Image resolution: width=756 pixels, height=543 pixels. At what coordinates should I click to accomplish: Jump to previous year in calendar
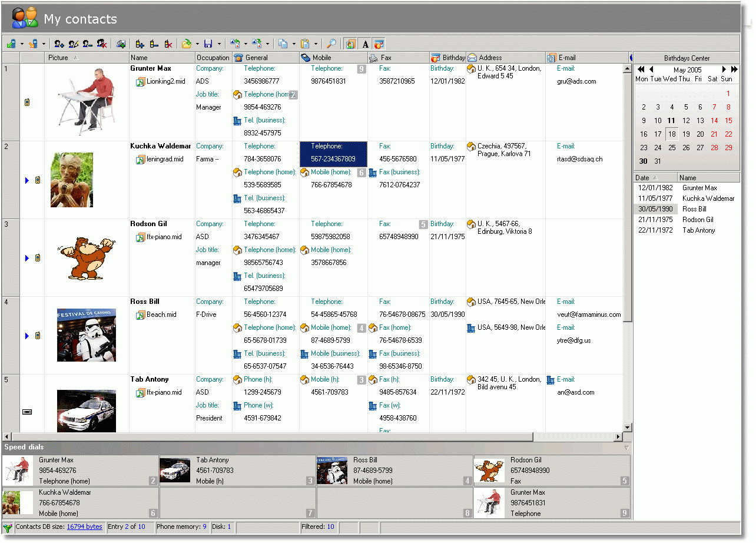(641, 69)
